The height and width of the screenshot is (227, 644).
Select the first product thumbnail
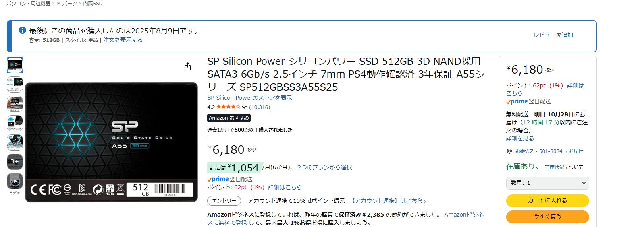pos(15,65)
